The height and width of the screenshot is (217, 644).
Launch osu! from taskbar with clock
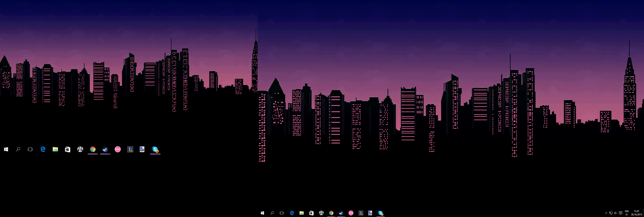pyautogui.click(x=351, y=213)
